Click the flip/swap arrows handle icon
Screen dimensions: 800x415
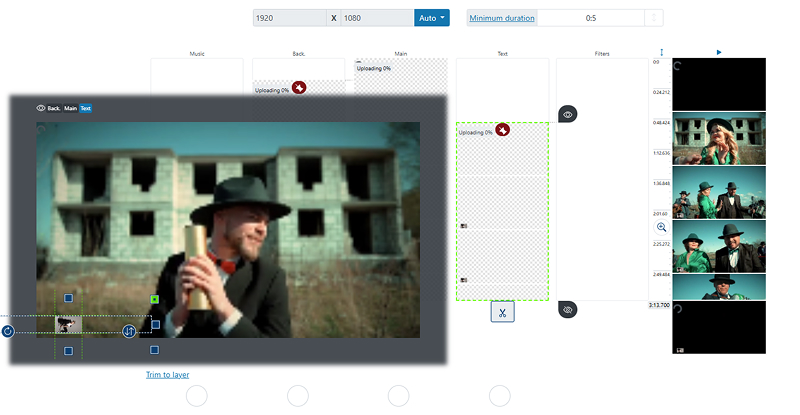[129, 331]
